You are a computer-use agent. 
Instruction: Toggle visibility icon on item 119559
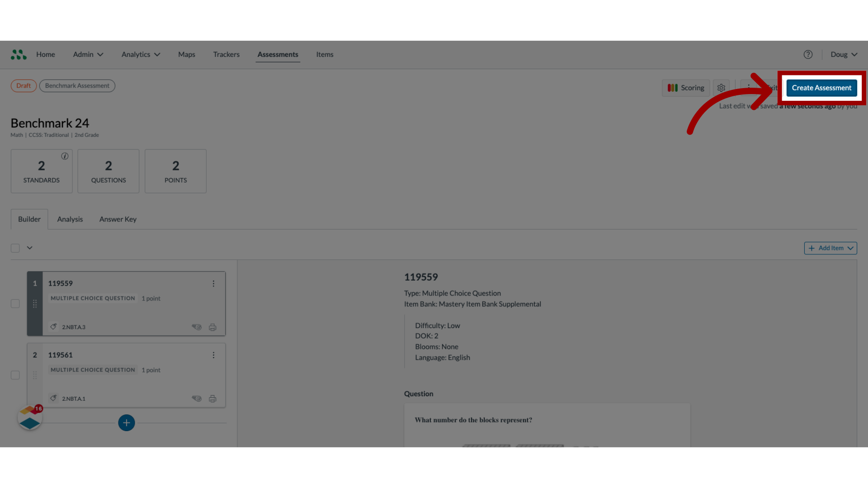196,327
